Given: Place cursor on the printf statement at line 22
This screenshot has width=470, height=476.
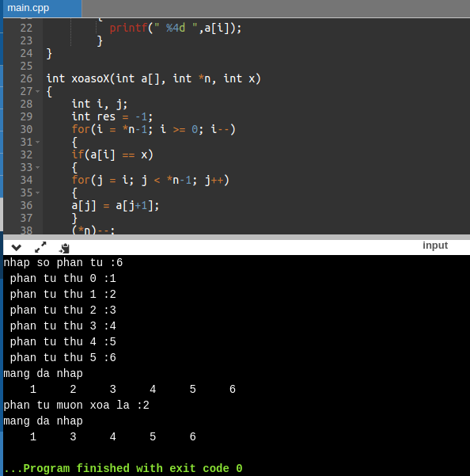Looking at the screenshot, I should tap(176, 28).
